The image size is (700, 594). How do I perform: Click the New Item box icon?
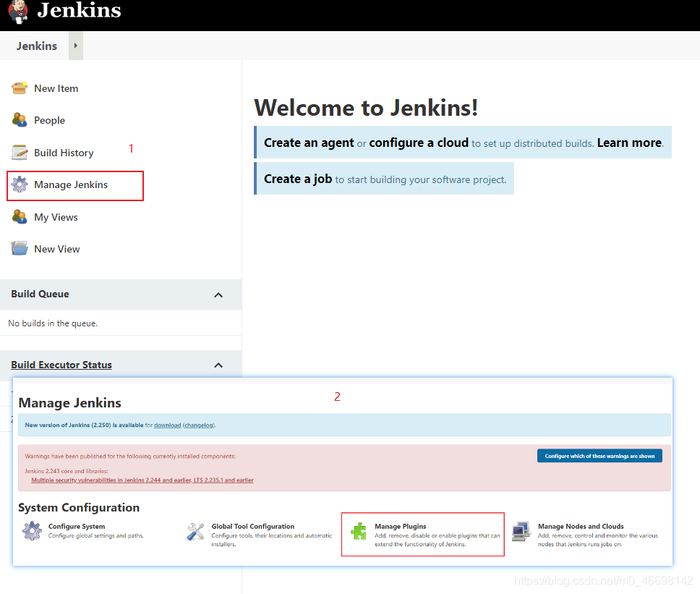[x=20, y=88]
